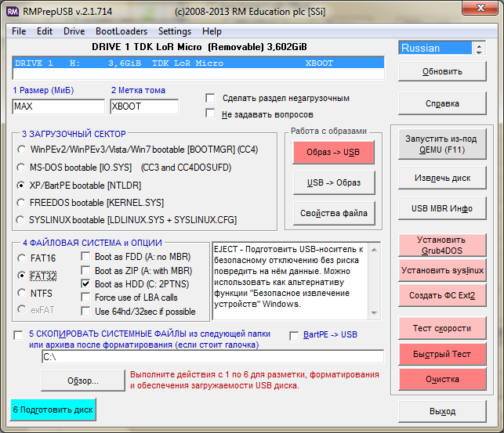Image resolution: width=504 pixels, height=433 pixels.
Task: Click the EJECT description scrollbar up arrow
Action: pyautogui.click(x=374, y=250)
